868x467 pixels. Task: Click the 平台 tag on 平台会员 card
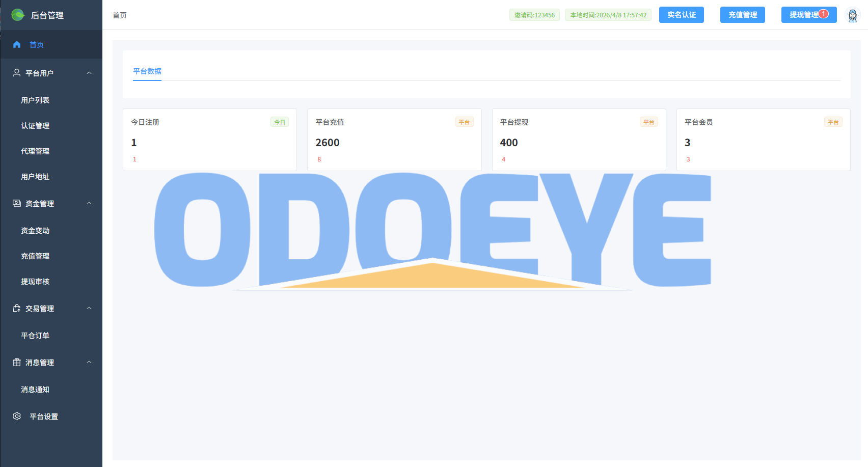click(x=833, y=122)
